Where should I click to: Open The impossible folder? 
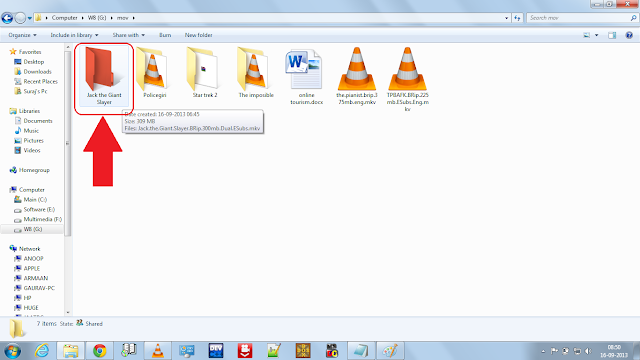click(256, 73)
